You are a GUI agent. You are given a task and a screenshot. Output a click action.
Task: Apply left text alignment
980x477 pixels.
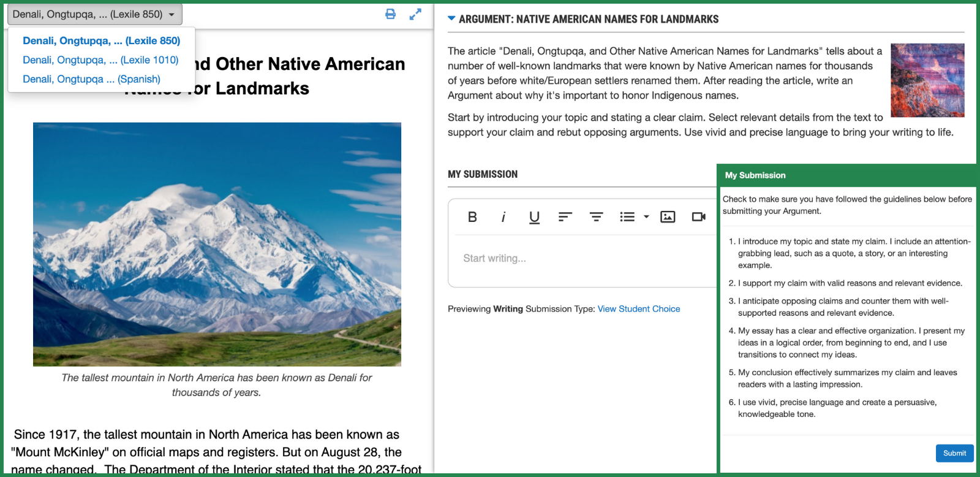pos(565,216)
